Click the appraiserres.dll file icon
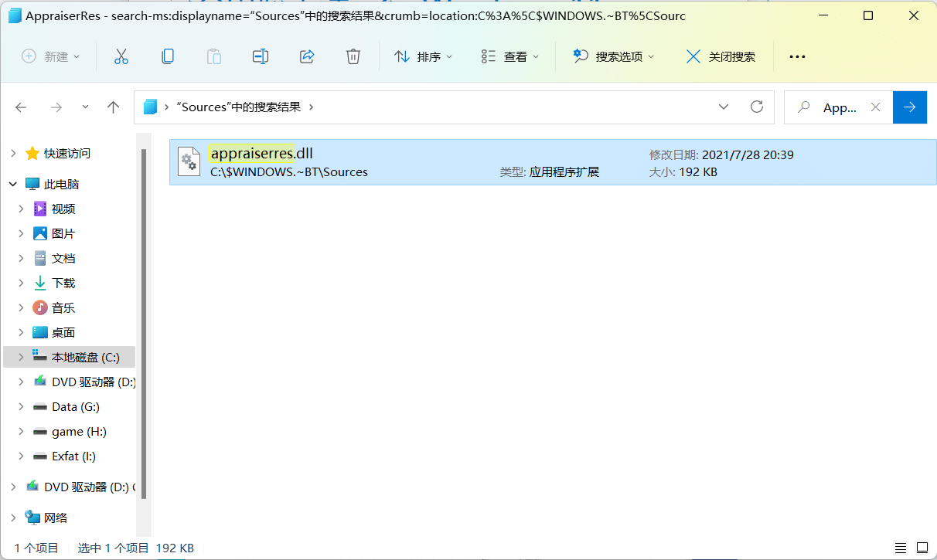This screenshot has width=937, height=560. tap(189, 161)
